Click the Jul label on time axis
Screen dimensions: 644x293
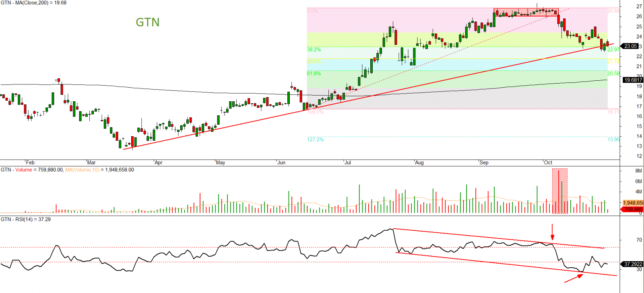[x=348, y=163]
